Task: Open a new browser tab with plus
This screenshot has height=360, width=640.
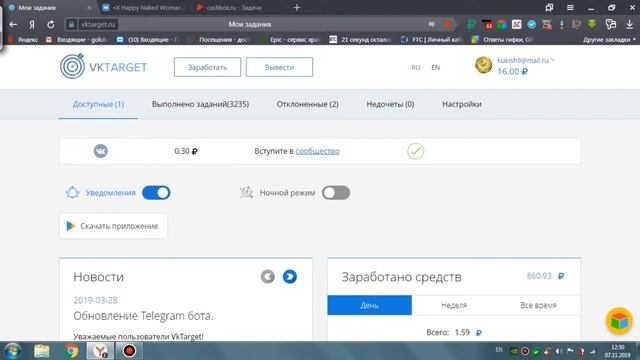Action: pos(297,7)
